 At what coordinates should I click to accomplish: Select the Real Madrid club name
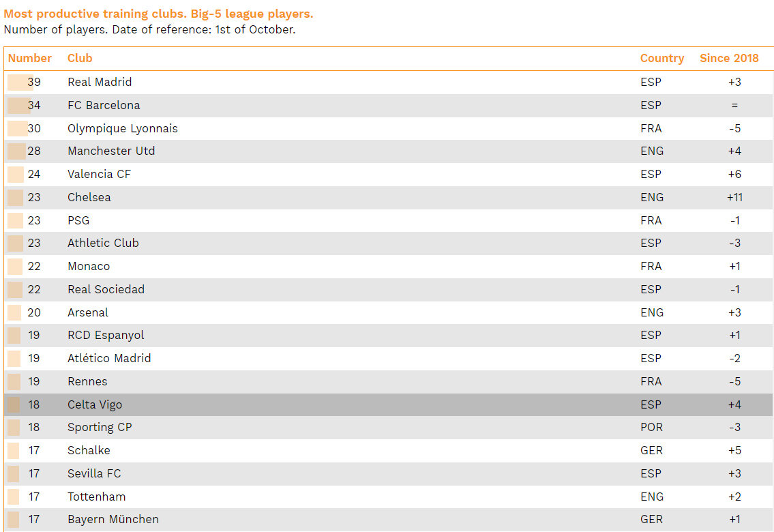tap(100, 83)
